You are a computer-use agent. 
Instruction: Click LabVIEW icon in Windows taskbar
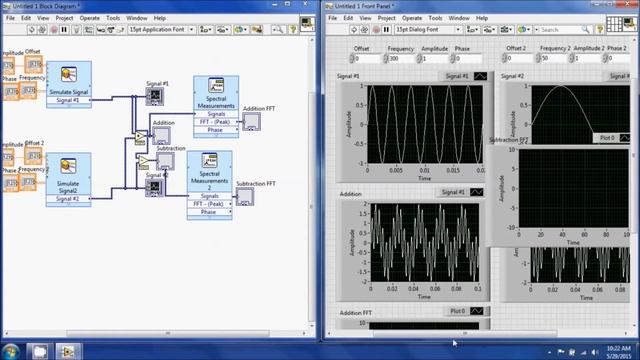pos(68,351)
